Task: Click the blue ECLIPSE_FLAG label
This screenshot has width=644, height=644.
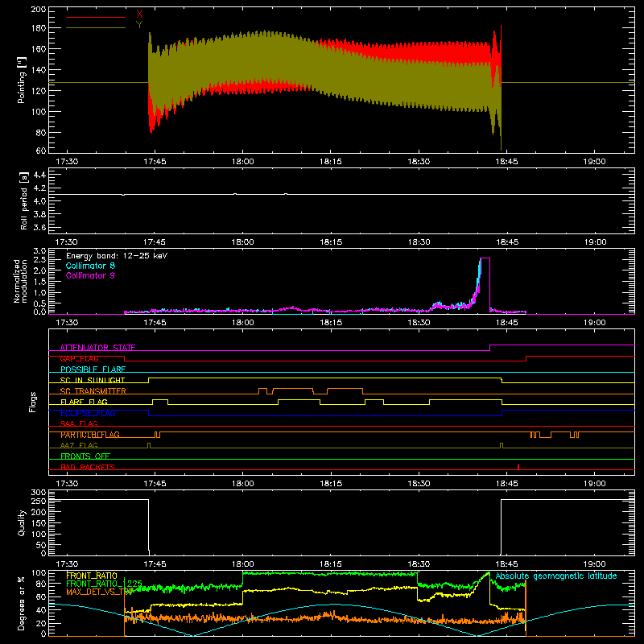Action: [x=88, y=413]
